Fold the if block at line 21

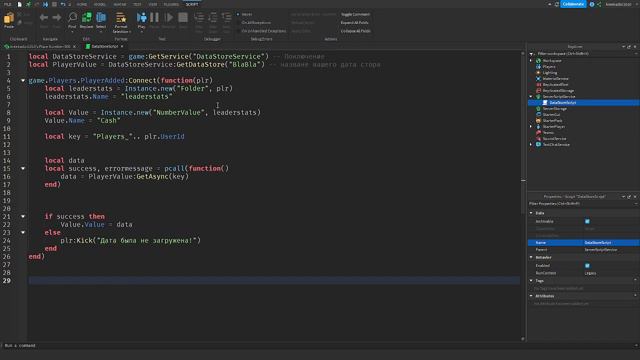coord(23,216)
